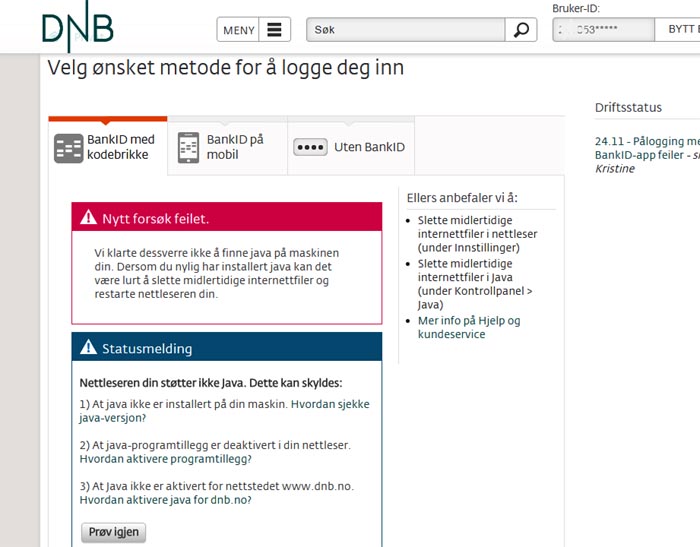700x547 pixels.
Task: Click the MENY button label
Action: point(238,30)
